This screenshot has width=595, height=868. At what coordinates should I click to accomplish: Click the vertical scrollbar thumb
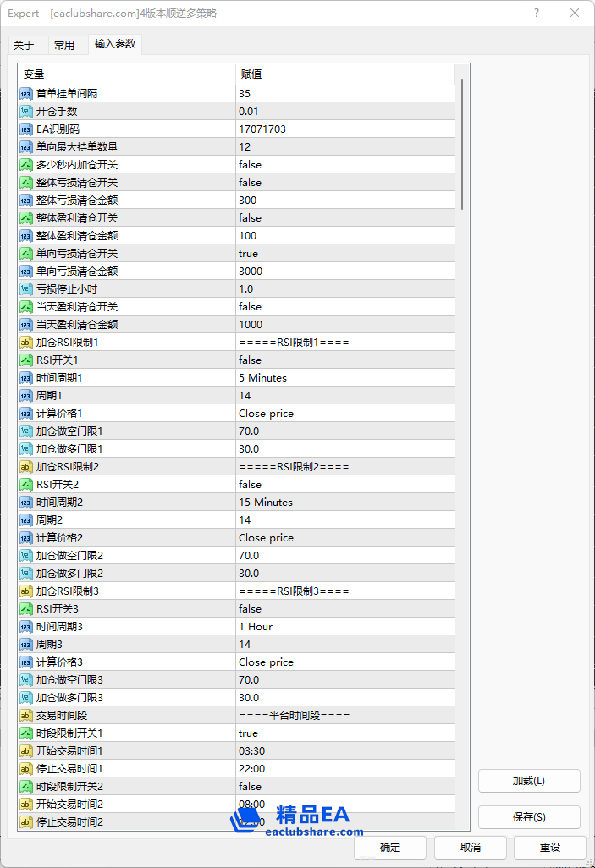coord(462,144)
